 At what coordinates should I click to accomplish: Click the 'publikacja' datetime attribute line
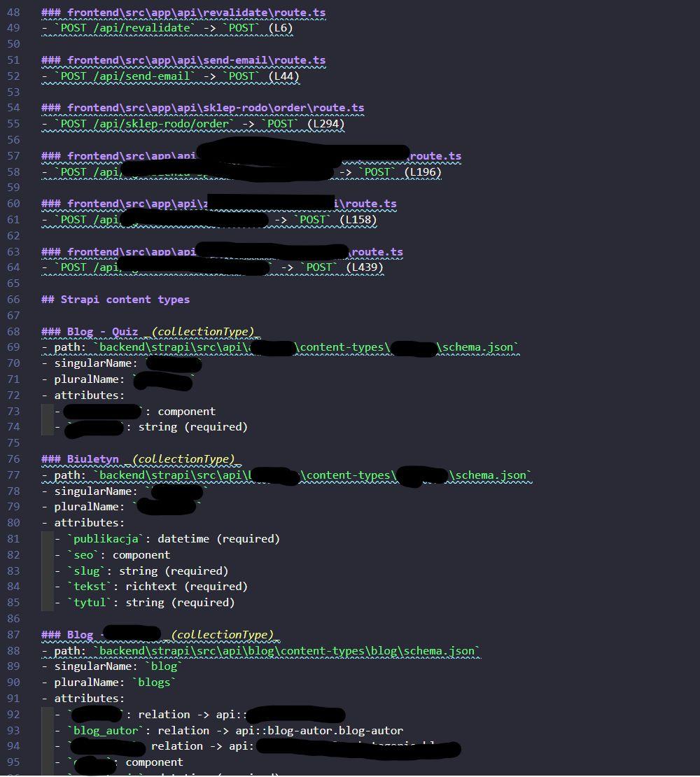(167, 538)
